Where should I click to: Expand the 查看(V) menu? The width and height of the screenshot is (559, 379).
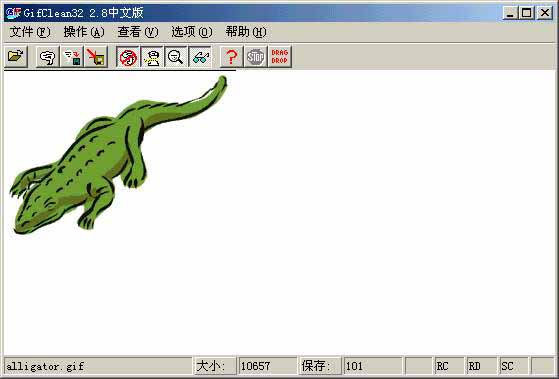(138, 32)
